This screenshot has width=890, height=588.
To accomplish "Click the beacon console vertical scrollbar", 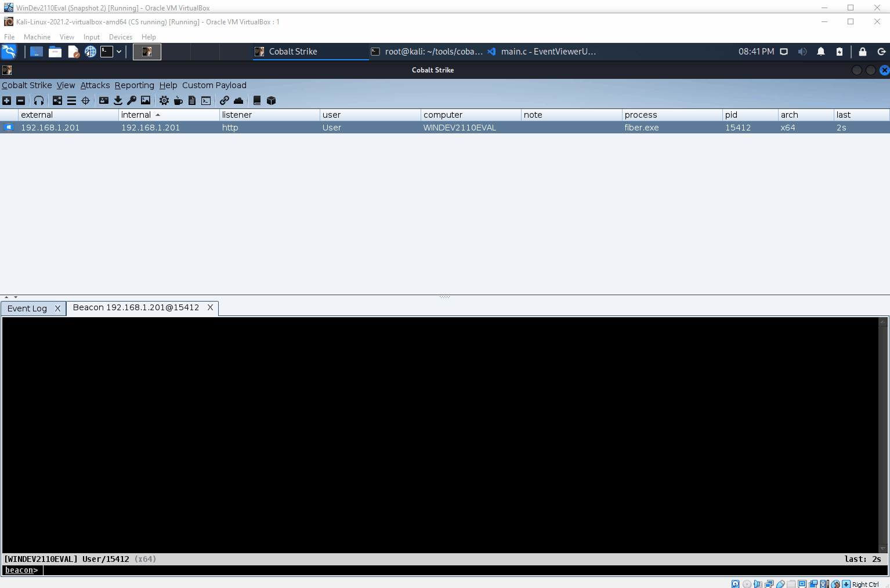I will pyautogui.click(x=883, y=435).
